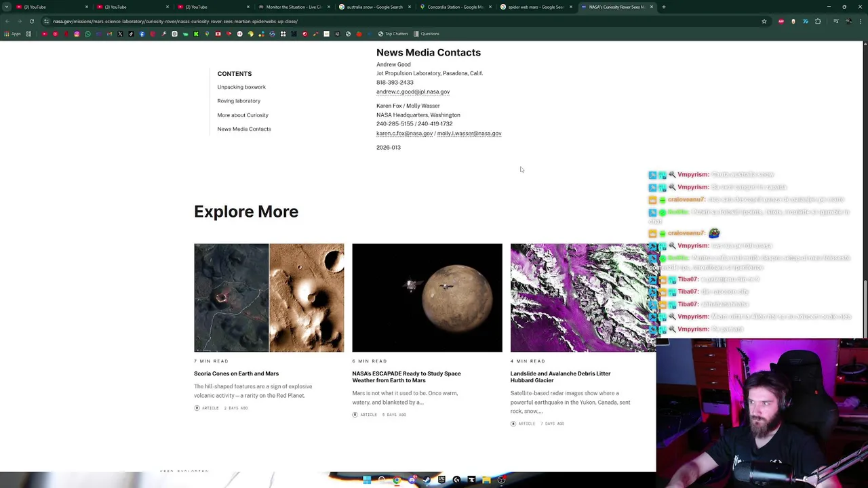Expand the tab search dropdown
This screenshot has width=868, height=488.
(x=7, y=7)
